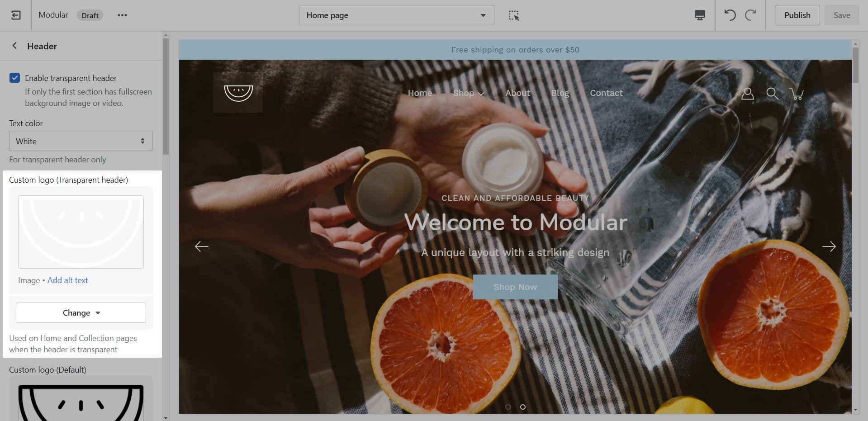This screenshot has height=421, width=868.
Task: Switch to desktop preview mode icon
Action: click(x=700, y=15)
